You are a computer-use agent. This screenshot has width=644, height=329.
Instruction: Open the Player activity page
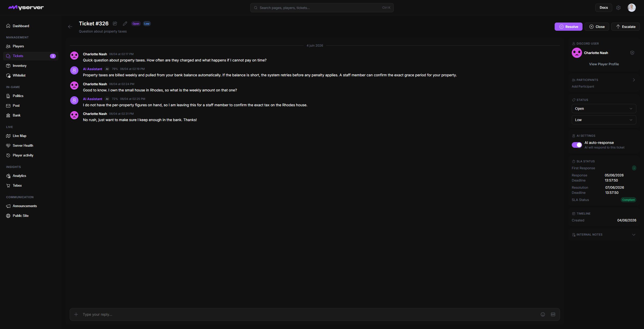(x=31, y=155)
